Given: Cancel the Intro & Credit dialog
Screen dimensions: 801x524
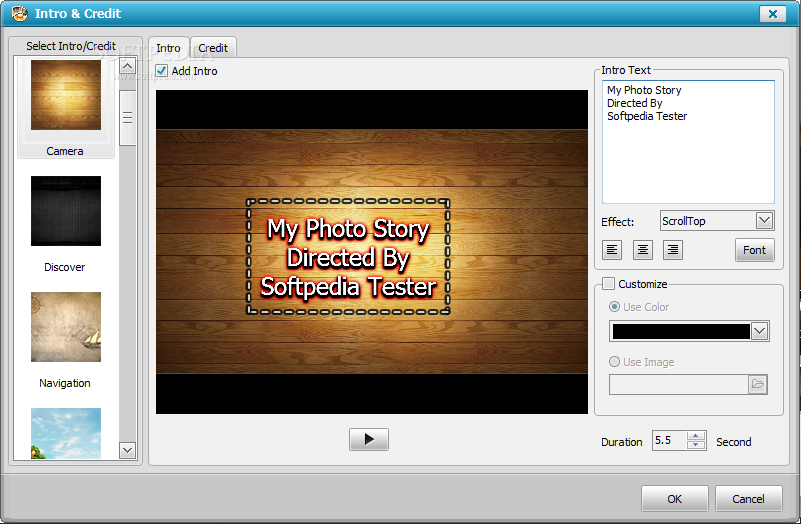Looking at the screenshot, I should pyautogui.click(x=748, y=498).
